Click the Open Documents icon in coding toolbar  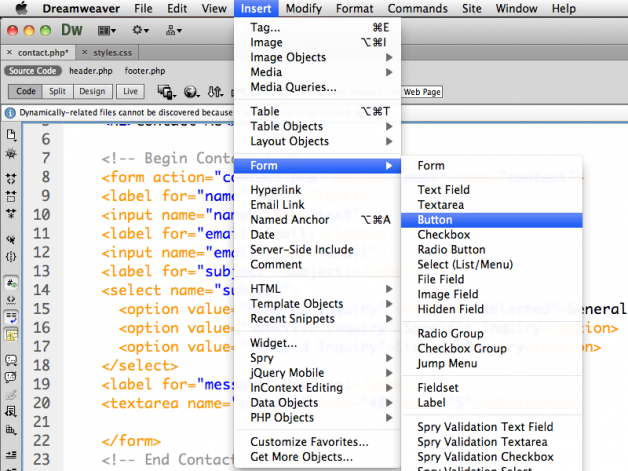pyautogui.click(x=11, y=135)
